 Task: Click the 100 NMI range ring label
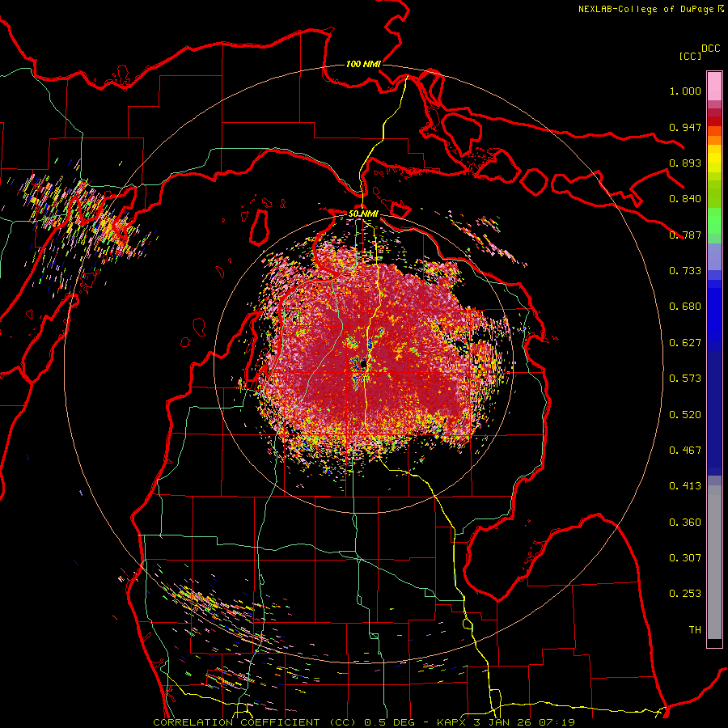[363, 64]
